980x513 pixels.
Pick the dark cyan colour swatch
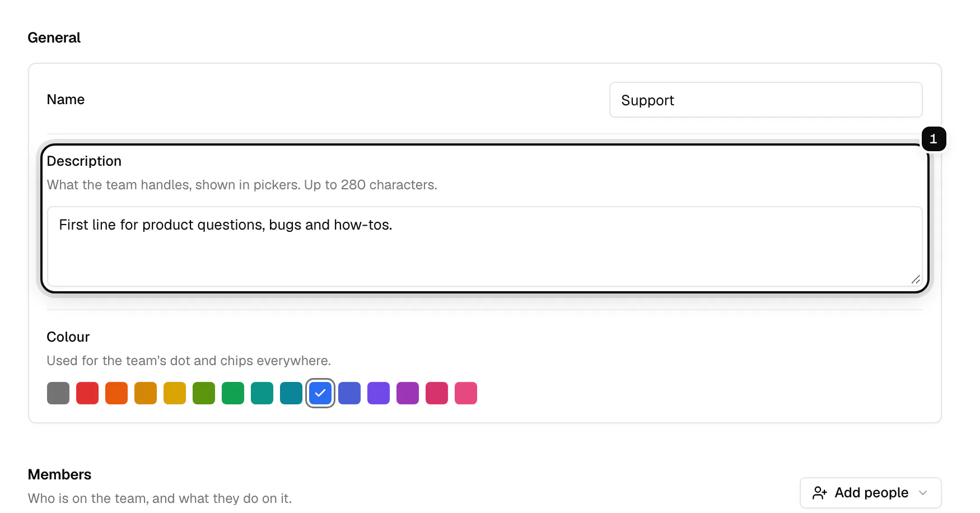click(291, 393)
